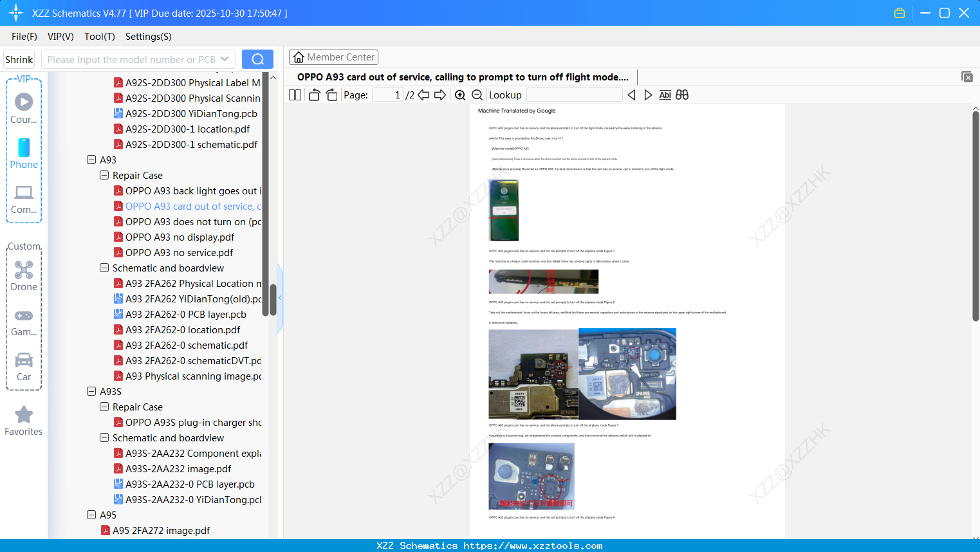
Task: Go to the previous page with the left arrow
Action: click(423, 95)
